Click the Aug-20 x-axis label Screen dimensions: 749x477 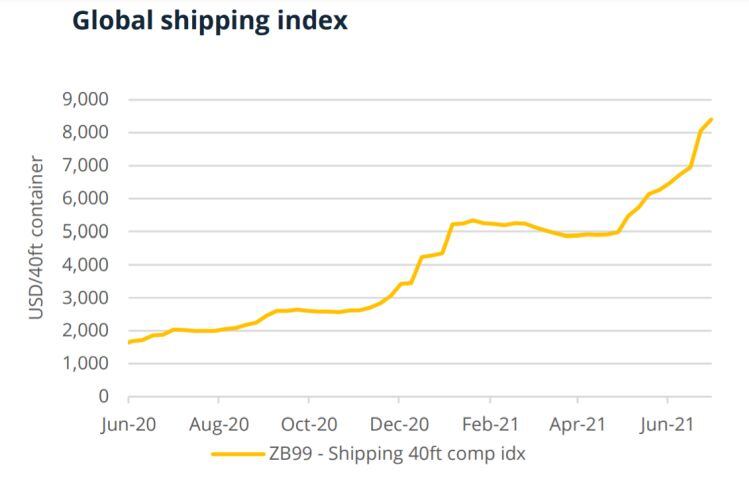coord(218,424)
